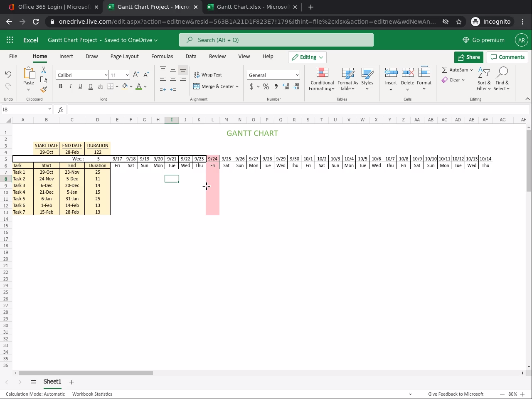
Task: Apply comma style number format
Action: (x=276, y=86)
